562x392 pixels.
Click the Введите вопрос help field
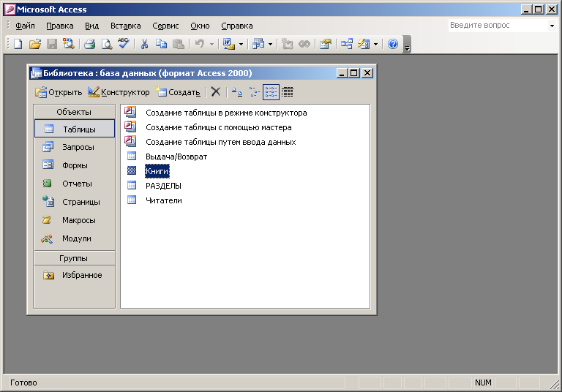pos(498,26)
